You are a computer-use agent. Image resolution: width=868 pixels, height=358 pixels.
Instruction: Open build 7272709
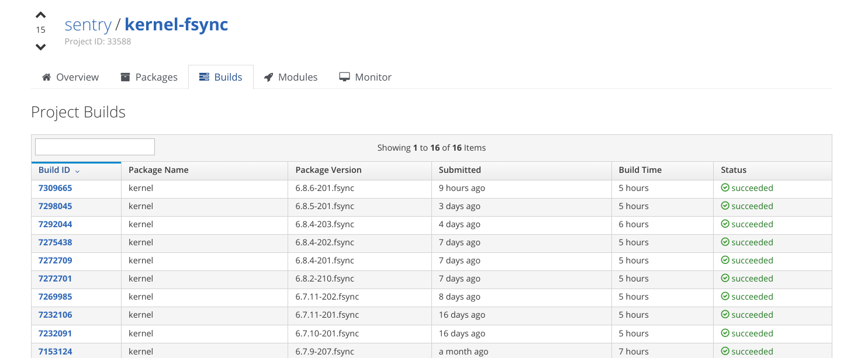tap(55, 260)
